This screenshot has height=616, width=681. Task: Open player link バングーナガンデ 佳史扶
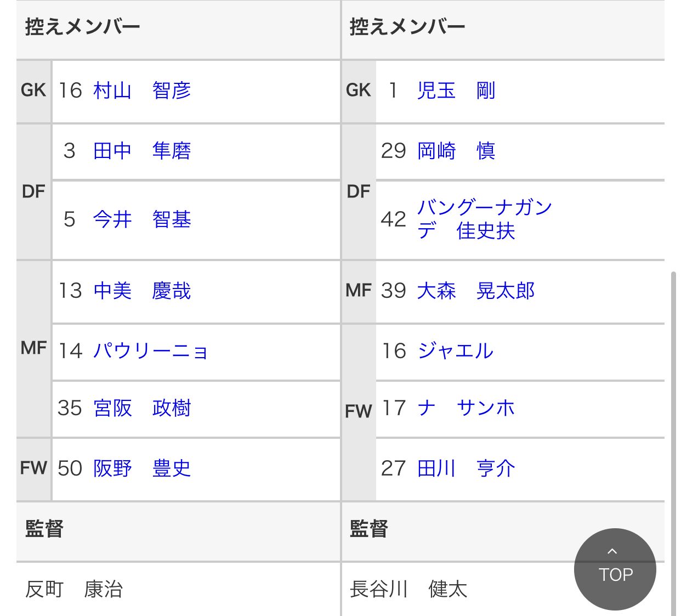coord(484,219)
